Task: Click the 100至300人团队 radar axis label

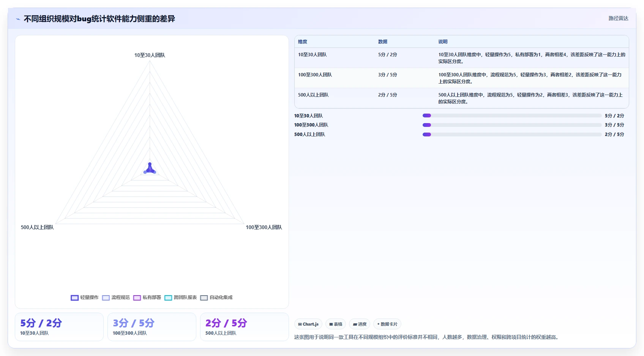Action: tap(264, 227)
